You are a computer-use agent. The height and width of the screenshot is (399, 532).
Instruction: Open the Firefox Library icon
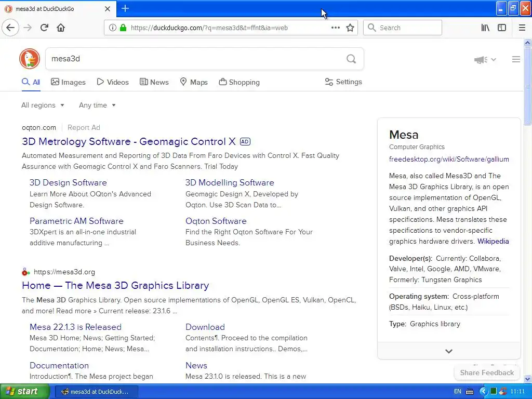pyautogui.click(x=485, y=28)
